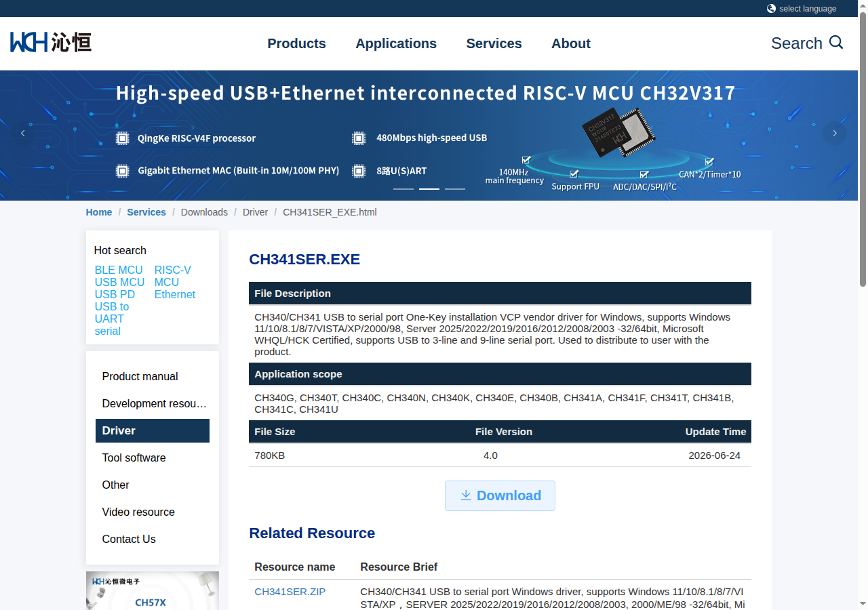Click the search magnifier icon
Viewport: 868px width, 610px height.
(836, 43)
